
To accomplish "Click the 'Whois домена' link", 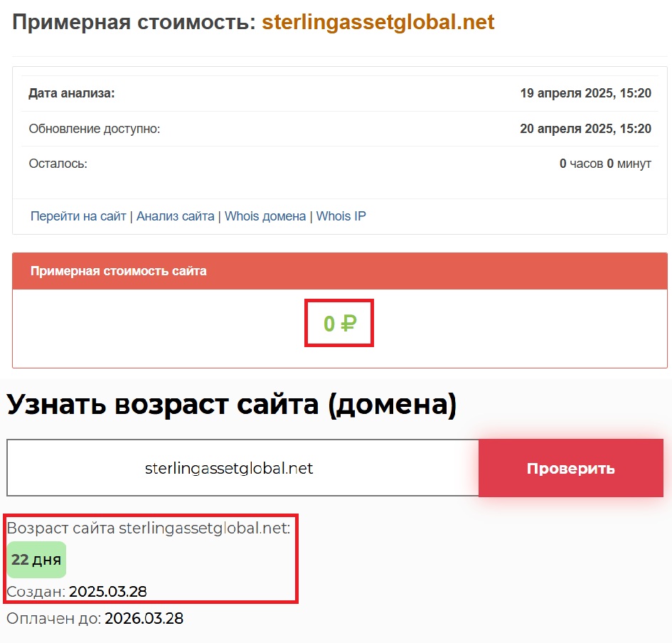I will [x=265, y=216].
